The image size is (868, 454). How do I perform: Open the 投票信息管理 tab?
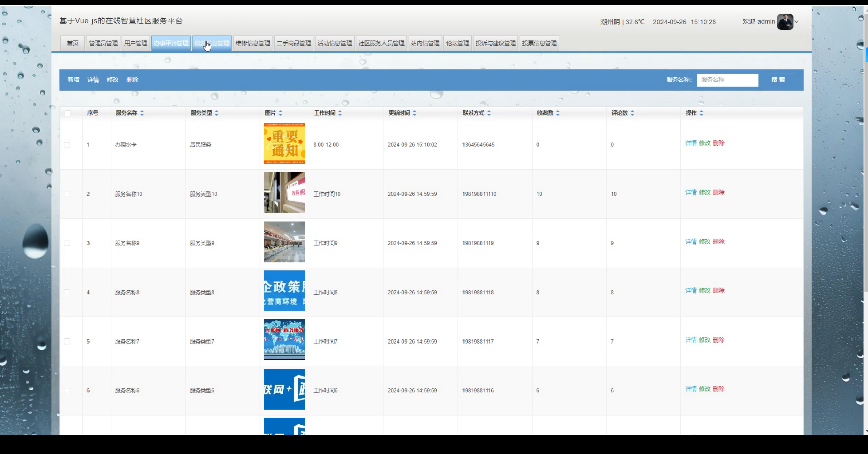click(x=539, y=43)
